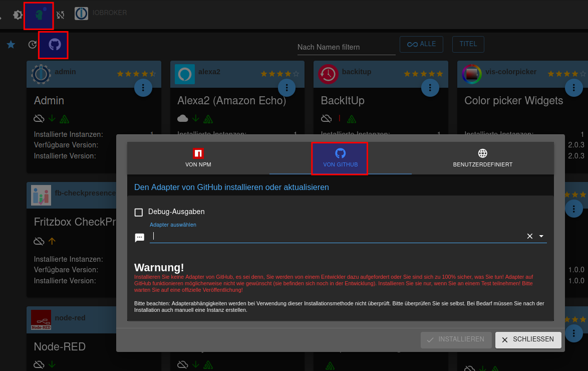Click the ioBroker logo
The width and height of the screenshot is (588, 371).
coord(81,14)
